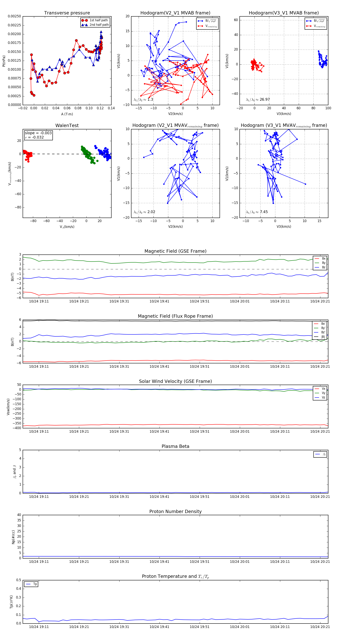This screenshot has width=351, height=644.
Task: Click '10/24 20:01' tick under Solar Wind Velocity
Action: point(240,431)
